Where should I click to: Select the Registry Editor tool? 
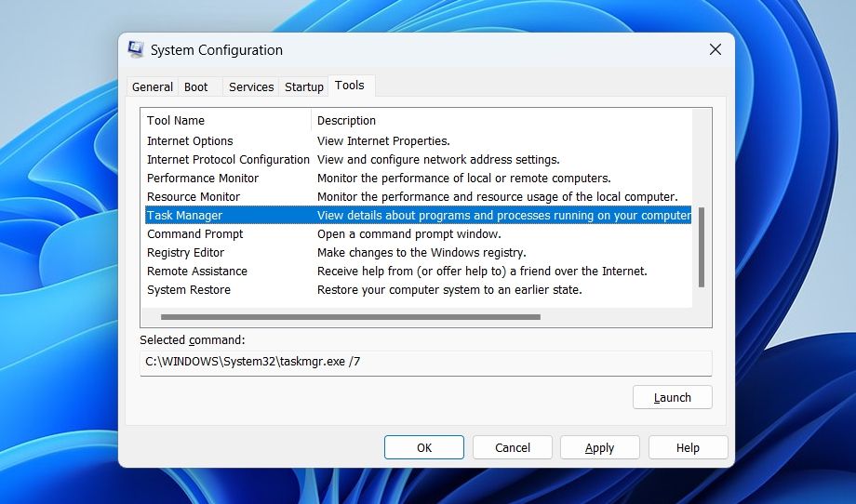(418, 253)
